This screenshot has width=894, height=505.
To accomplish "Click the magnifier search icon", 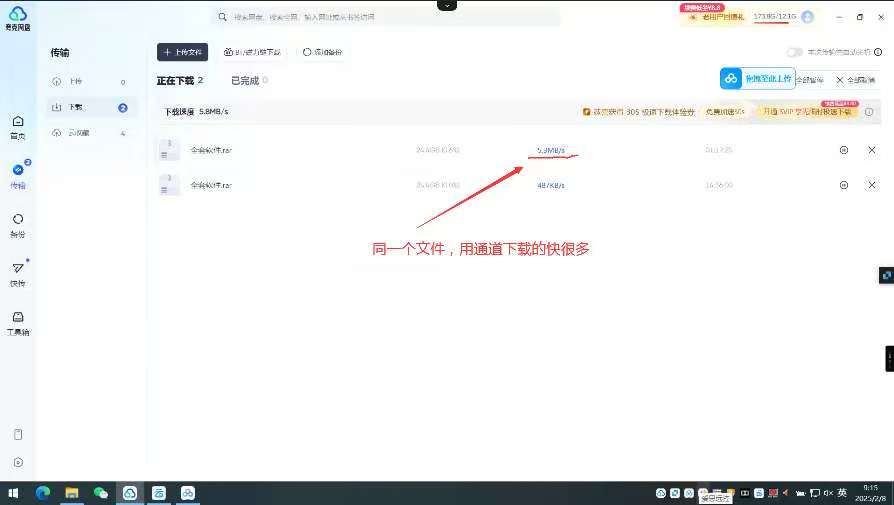I will click(x=222, y=17).
